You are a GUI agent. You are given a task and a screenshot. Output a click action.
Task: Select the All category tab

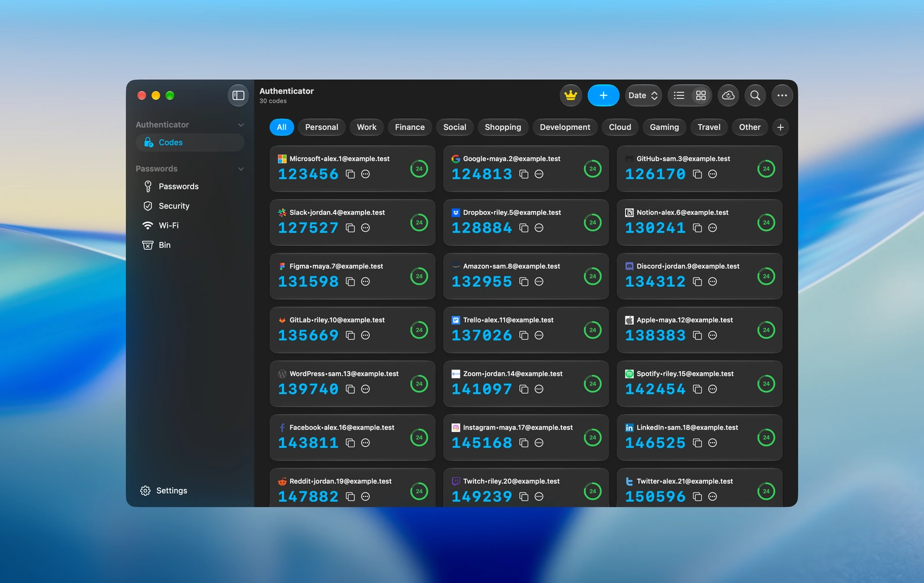pyautogui.click(x=282, y=127)
